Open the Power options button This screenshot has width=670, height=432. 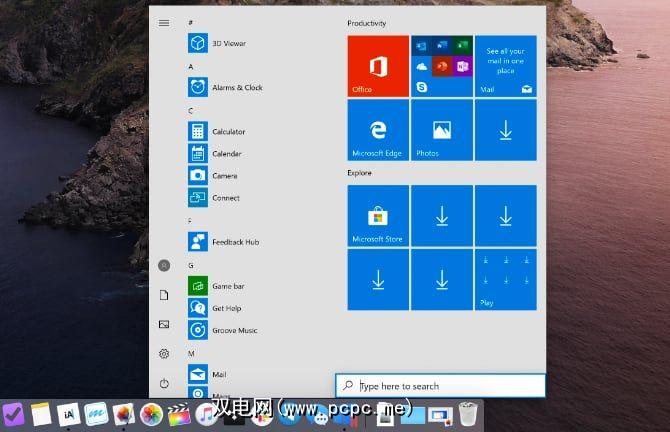(164, 383)
